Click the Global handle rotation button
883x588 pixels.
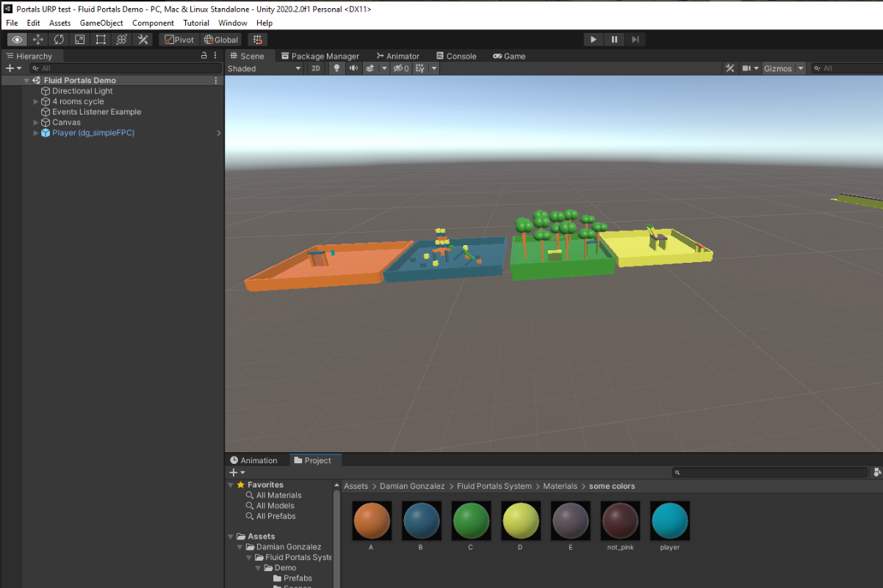point(221,40)
